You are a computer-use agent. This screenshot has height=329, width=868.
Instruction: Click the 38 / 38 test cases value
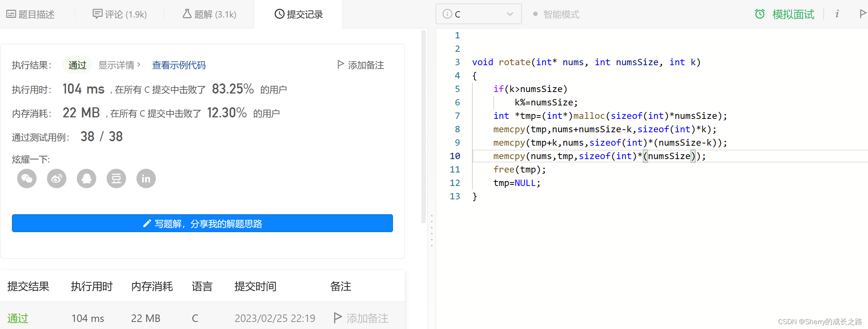(x=101, y=136)
